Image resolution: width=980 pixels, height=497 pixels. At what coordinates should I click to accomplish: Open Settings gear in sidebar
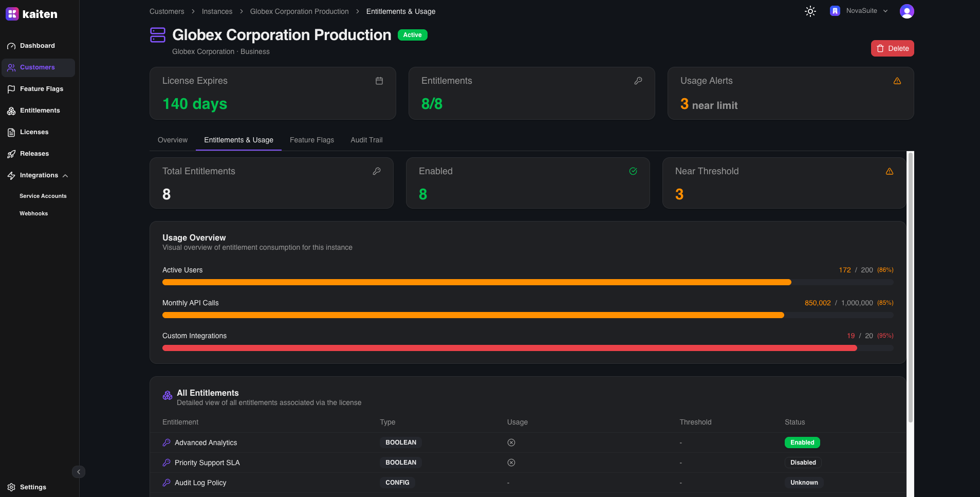(x=11, y=487)
